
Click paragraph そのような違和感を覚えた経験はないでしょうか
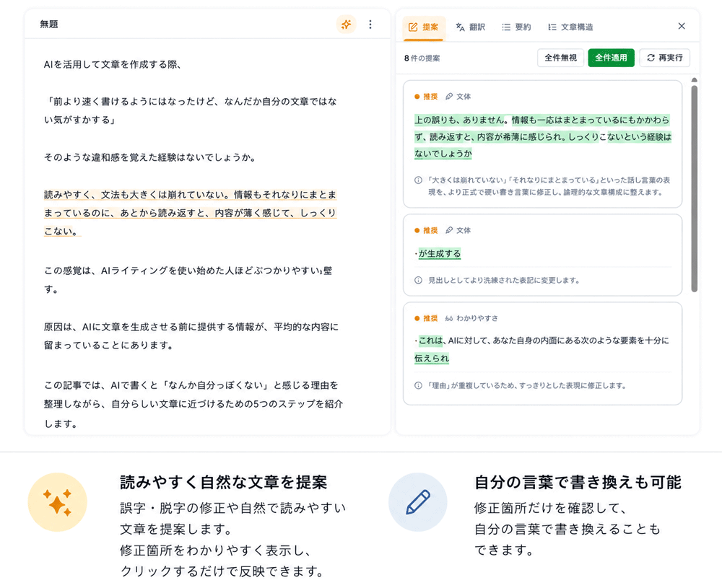pyautogui.click(x=149, y=157)
